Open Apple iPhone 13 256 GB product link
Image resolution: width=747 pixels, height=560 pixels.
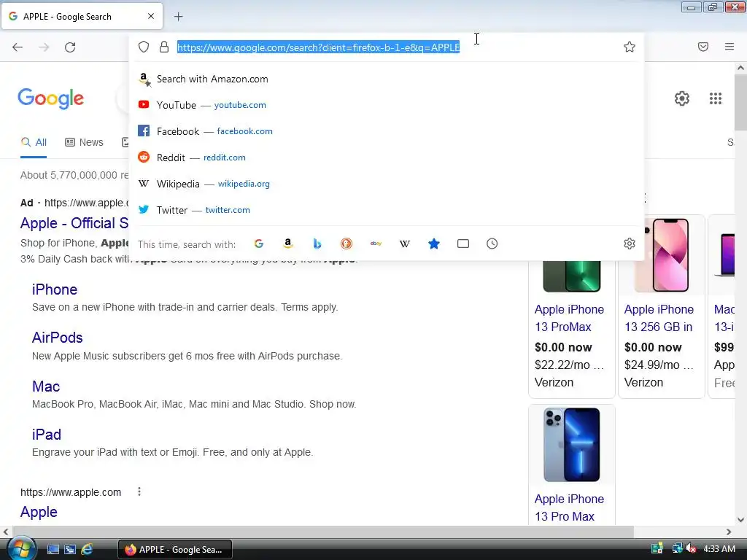click(659, 318)
